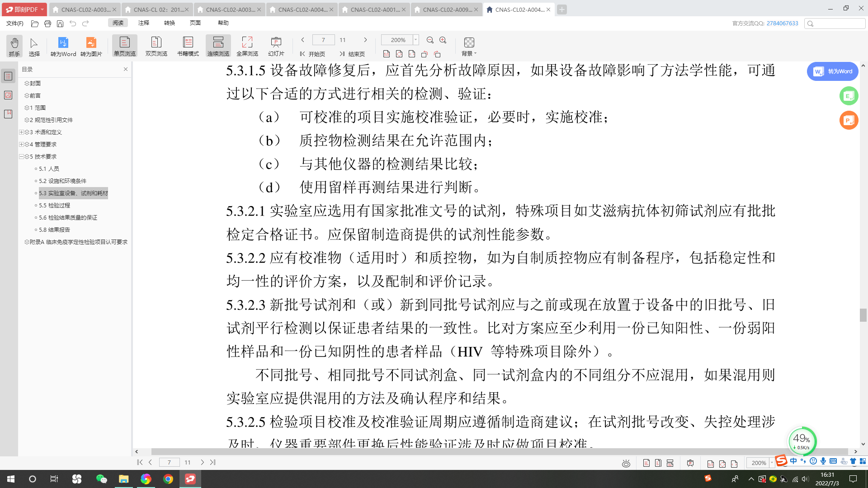Screen dimensions: 868x488
Task: Click the Convert to Word toolbar icon
Action: (63, 46)
